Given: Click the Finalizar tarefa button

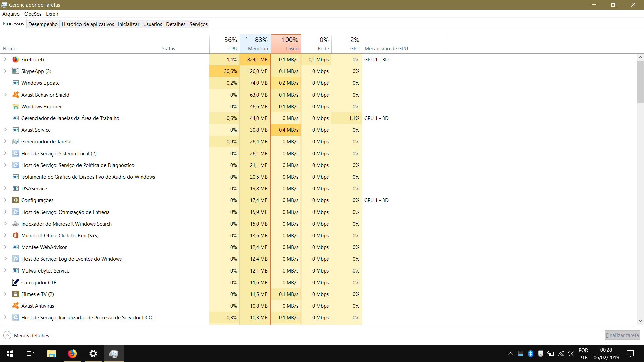Looking at the screenshot, I should click(622, 335).
